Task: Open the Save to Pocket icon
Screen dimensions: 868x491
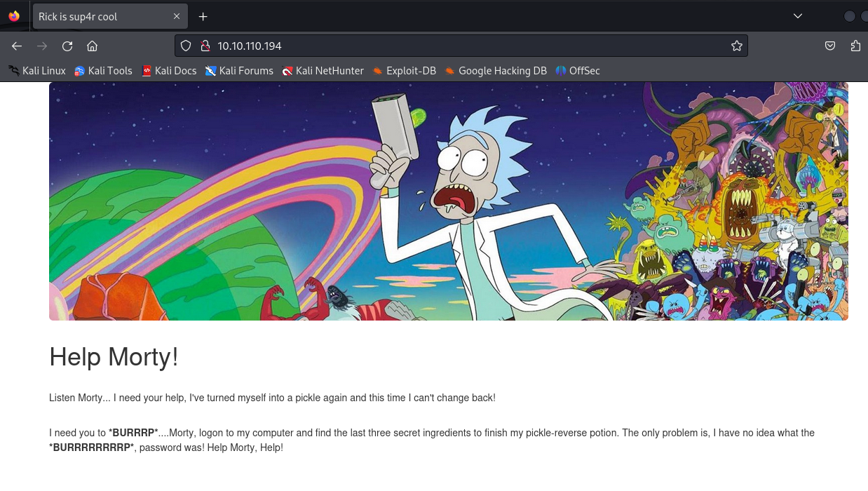Action: coord(830,46)
